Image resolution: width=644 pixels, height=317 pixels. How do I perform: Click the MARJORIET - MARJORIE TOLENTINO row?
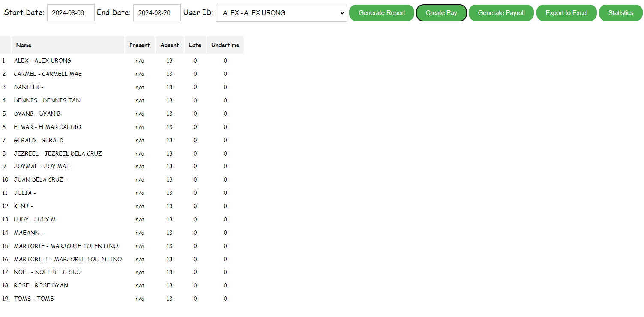(68, 259)
